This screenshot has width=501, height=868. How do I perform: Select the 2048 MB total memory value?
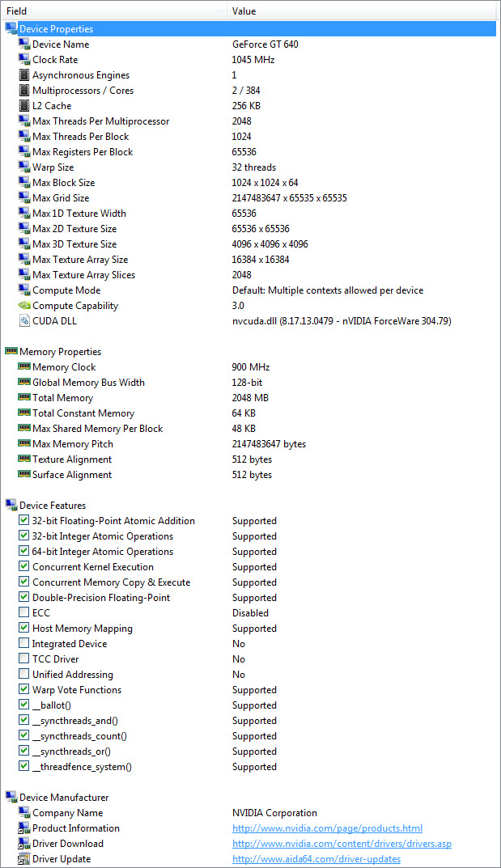click(x=250, y=398)
